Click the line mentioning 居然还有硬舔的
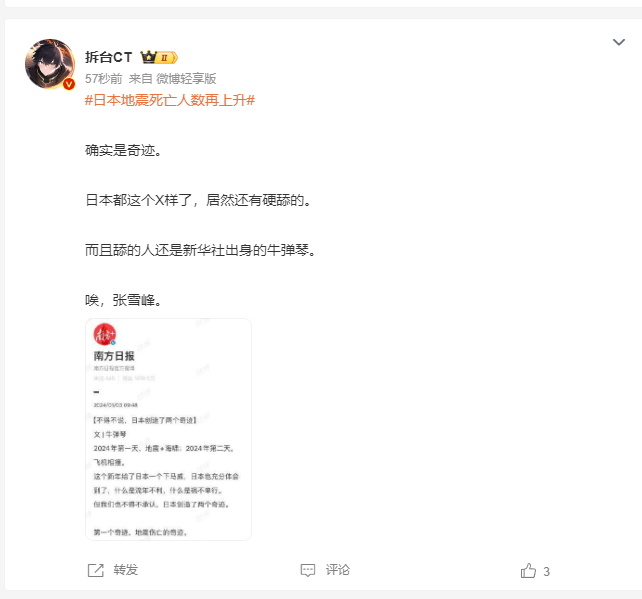 point(199,200)
